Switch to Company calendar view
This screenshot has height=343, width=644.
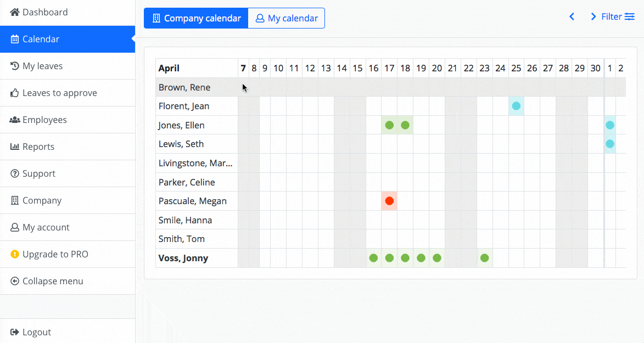click(x=196, y=18)
